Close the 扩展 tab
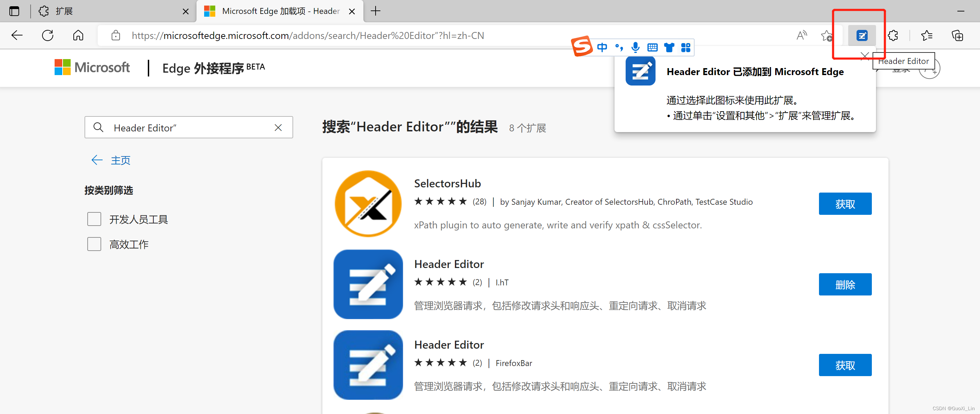Image resolution: width=980 pixels, height=414 pixels. pos(186,11)
